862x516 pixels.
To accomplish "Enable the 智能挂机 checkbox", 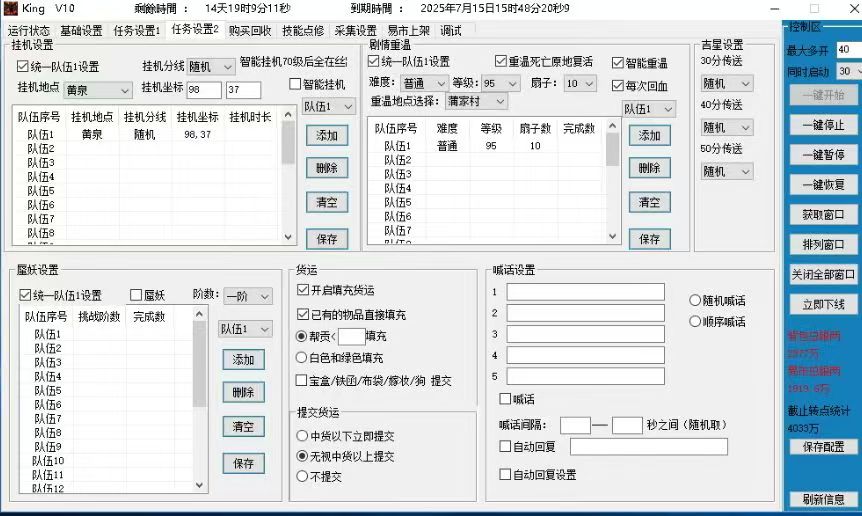I will [x=296, y=85].
